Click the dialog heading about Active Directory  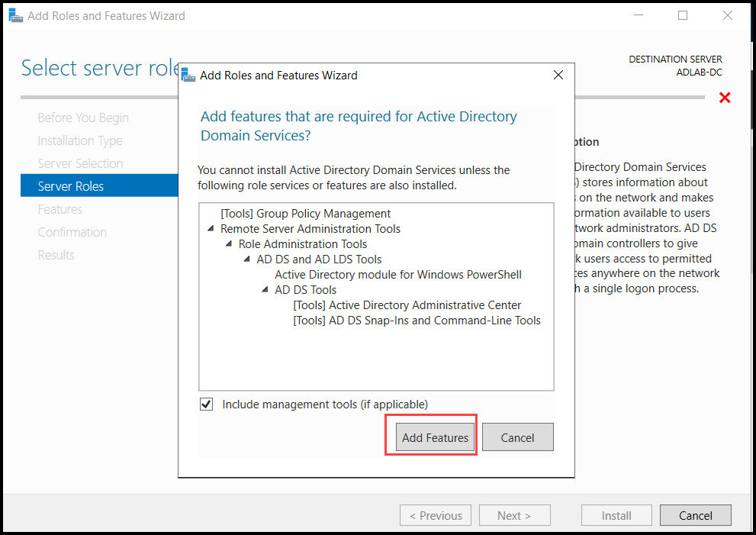[359, 125]
